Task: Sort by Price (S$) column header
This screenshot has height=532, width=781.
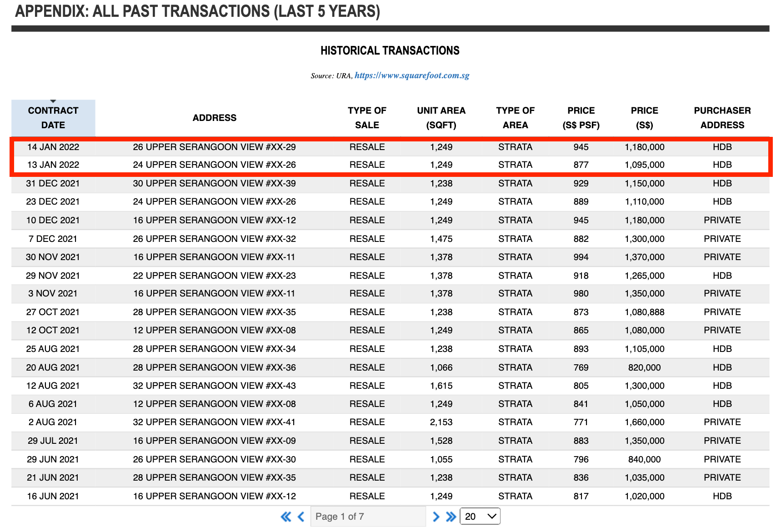Action: (645, 118)
